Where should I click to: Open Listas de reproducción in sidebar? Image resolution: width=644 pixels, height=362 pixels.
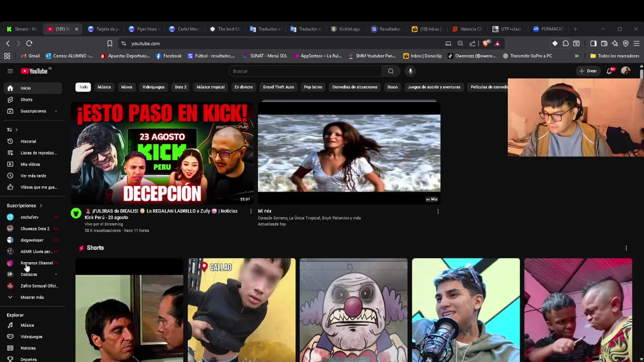pyautogui.click(x=33, y=153)
